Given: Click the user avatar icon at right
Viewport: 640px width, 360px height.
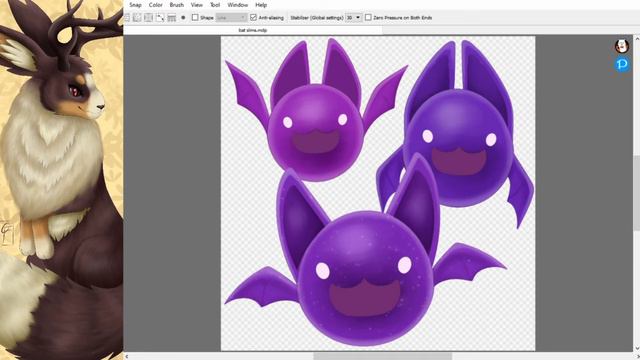Looking at the screenshot, I should (x=622, y=46).
